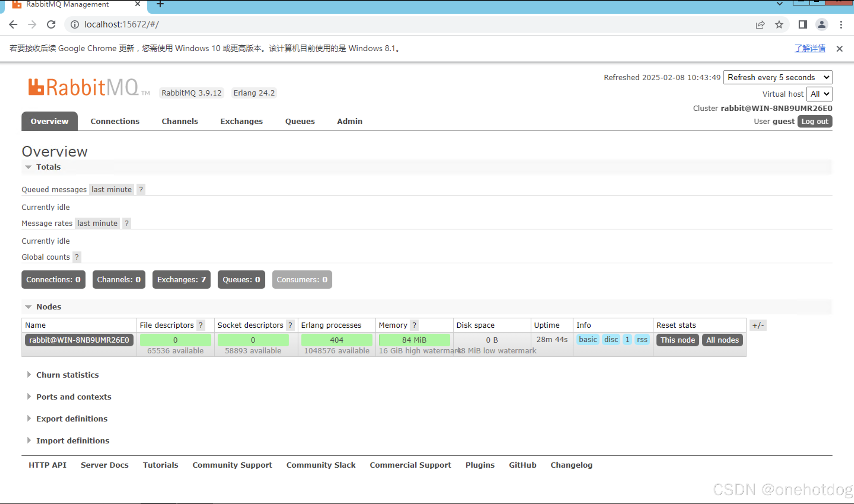Reset stats for This node
Screen dimensions: 854x504
coord(677,340)
